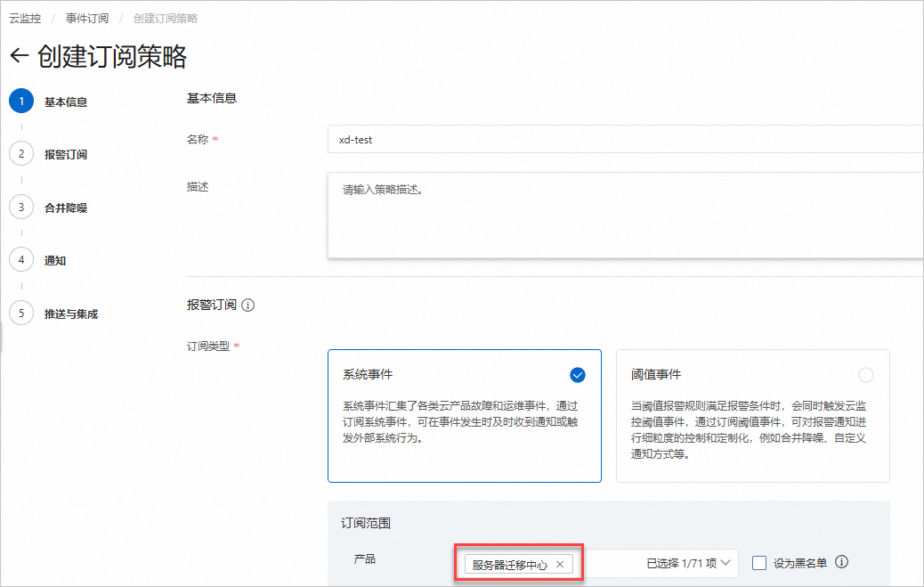Click the 订阅范围 section heading

click(x=365, y=523)
